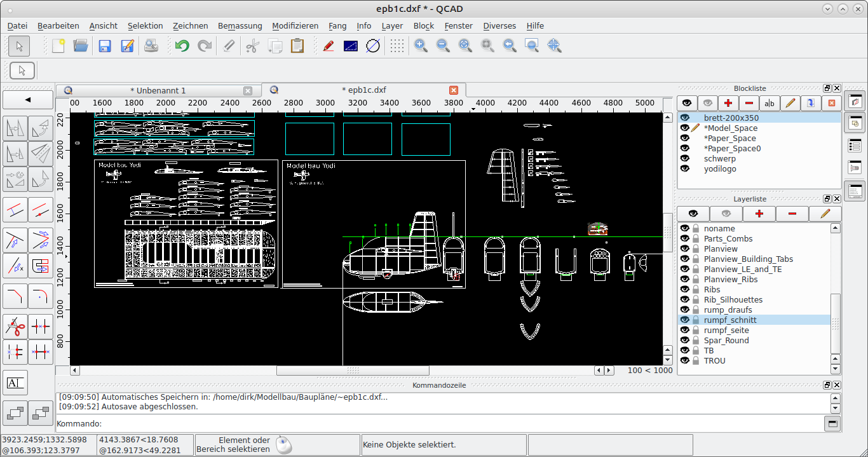Show all blocks with the Blockliste eye button
Image resolution: width=868 pixels, height=457 pixels.
coord(686,103)
